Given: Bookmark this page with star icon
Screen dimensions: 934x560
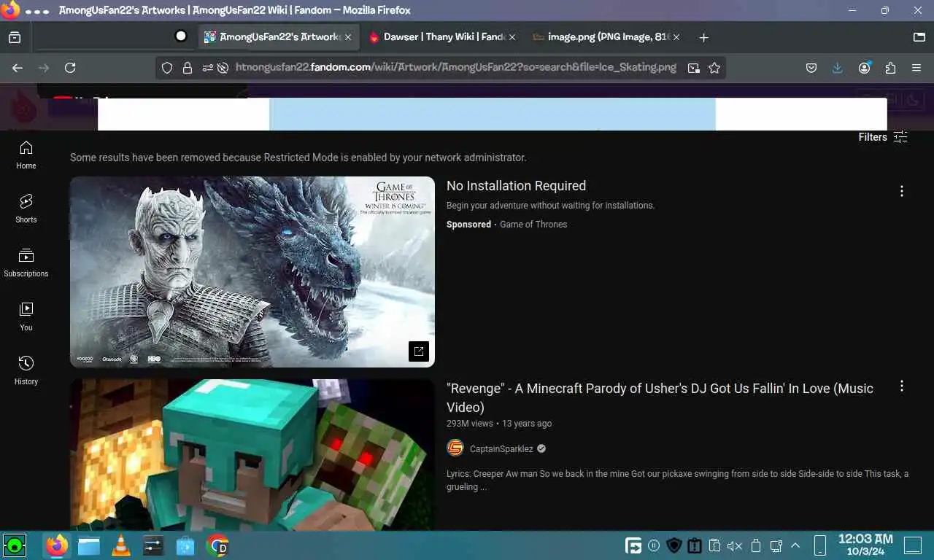Looking at the screenshot, I should tap(714, 68).
